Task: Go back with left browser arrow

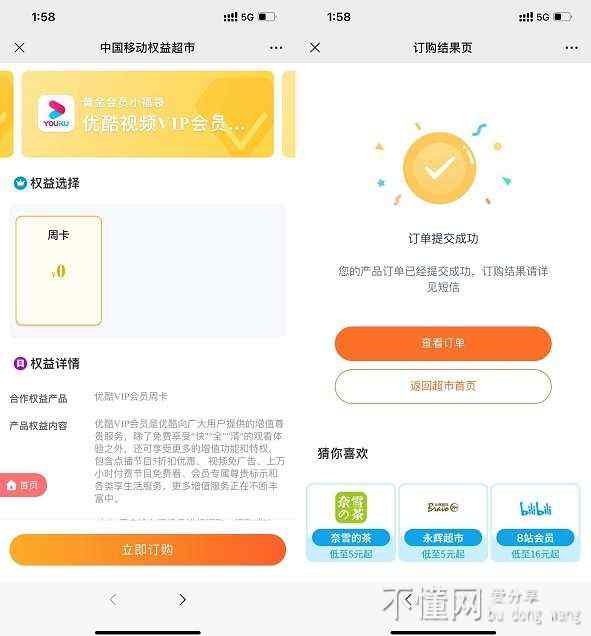Action: point(114,599)
